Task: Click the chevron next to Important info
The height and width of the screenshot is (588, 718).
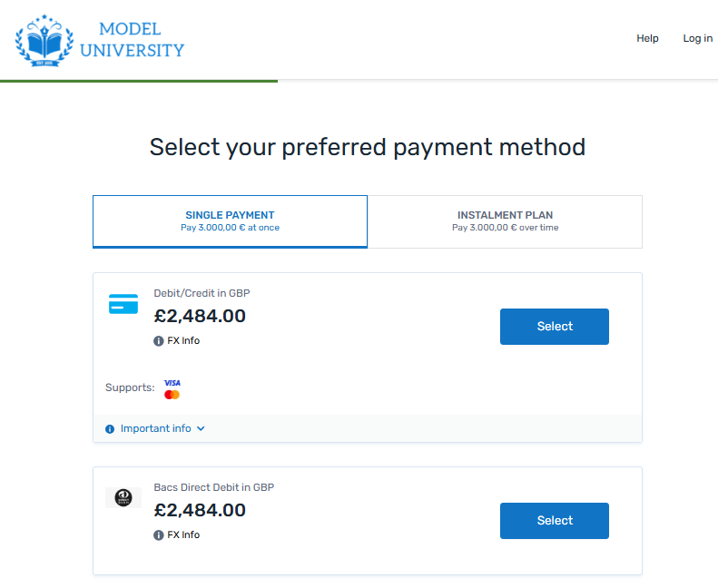Action: [x=201, y=429]
